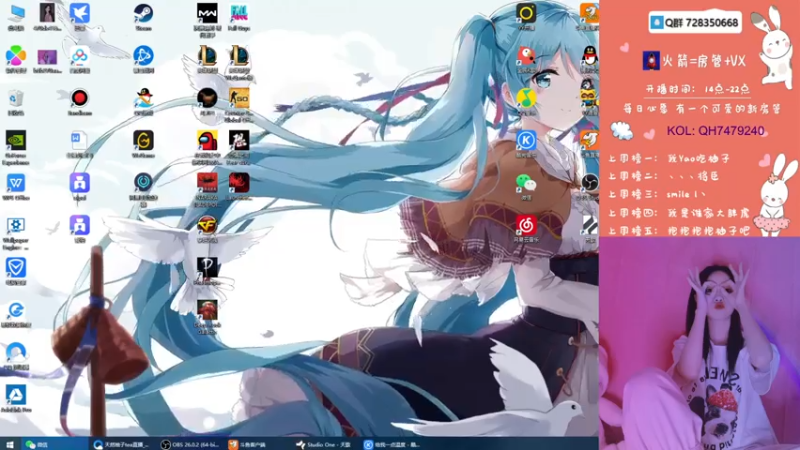The height and width of the screenshot is (450, 800).
Task: Open the blue 'e' browser shortcut
Action: pos(16,310)
